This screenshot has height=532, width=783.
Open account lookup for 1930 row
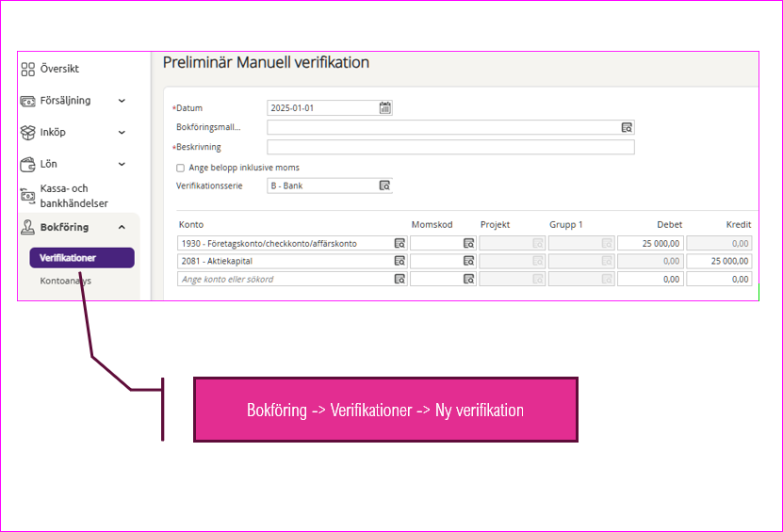click(x=400, y=244)
